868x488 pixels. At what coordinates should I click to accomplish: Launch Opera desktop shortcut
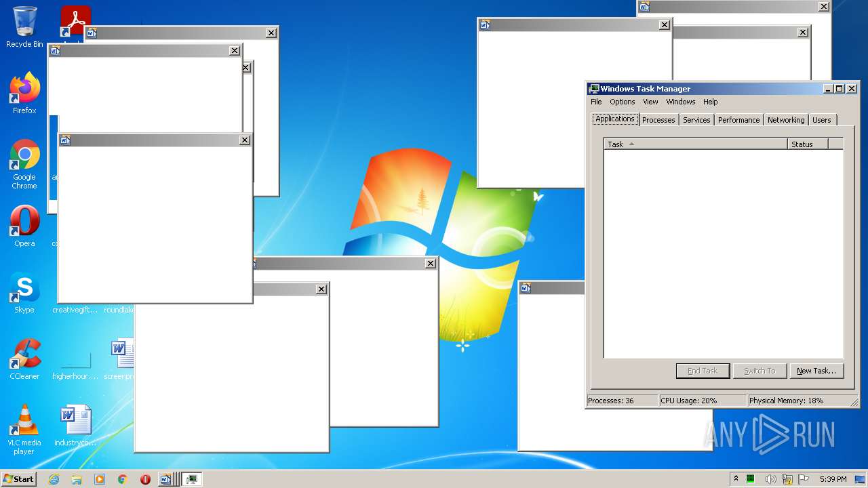24,226
